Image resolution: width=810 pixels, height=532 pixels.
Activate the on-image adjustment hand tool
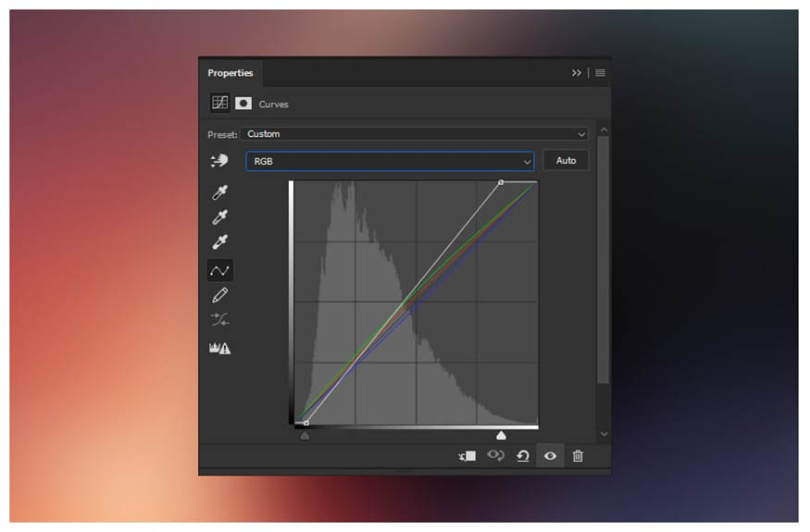pyautogui.click(x=219, y=161)
